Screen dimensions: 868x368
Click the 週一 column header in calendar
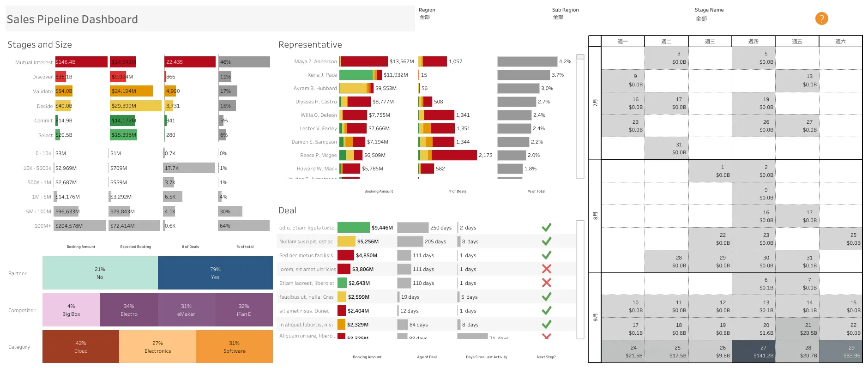pyautogui.click(x=623, y=42)
